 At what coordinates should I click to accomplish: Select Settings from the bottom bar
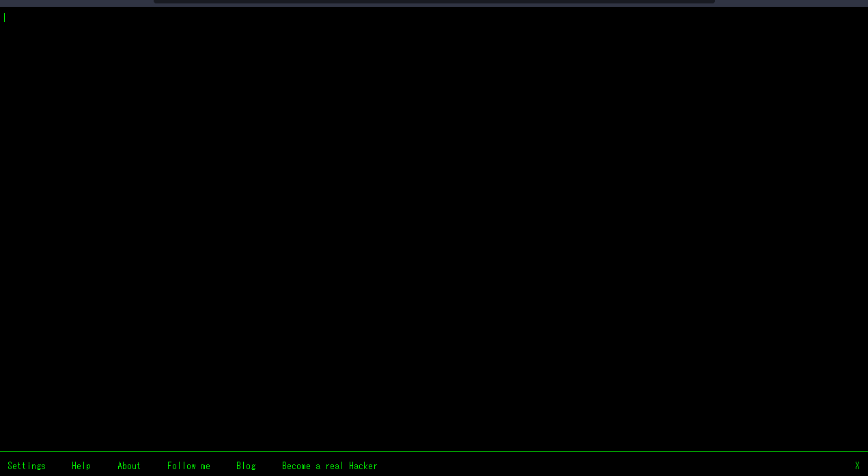[27, 466]
